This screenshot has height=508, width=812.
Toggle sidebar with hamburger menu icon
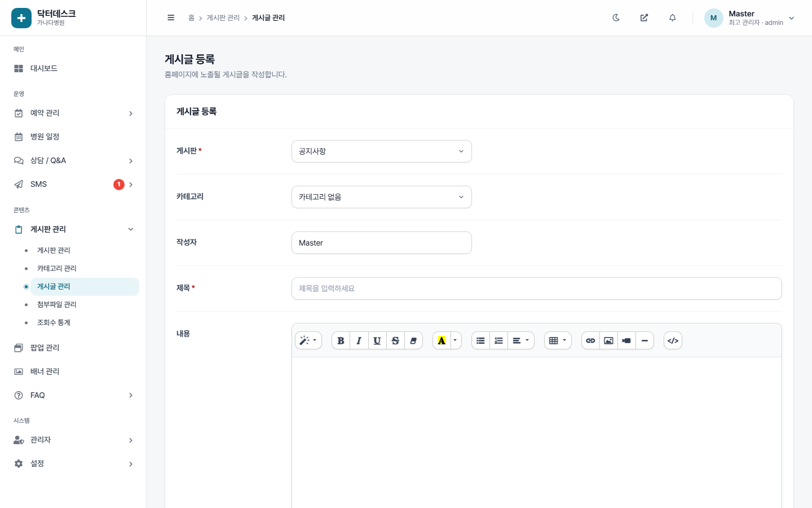point(171,17)
